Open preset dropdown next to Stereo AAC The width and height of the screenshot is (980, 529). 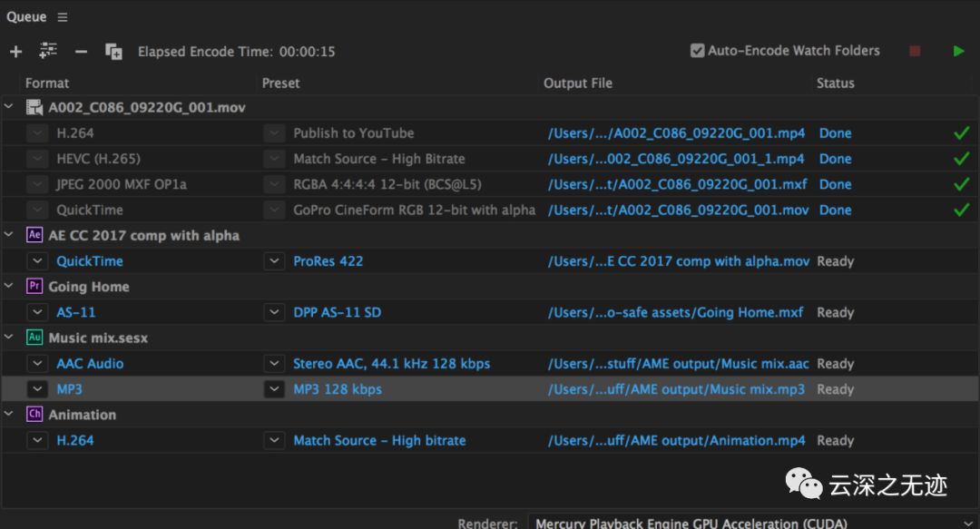coord(274,363)
